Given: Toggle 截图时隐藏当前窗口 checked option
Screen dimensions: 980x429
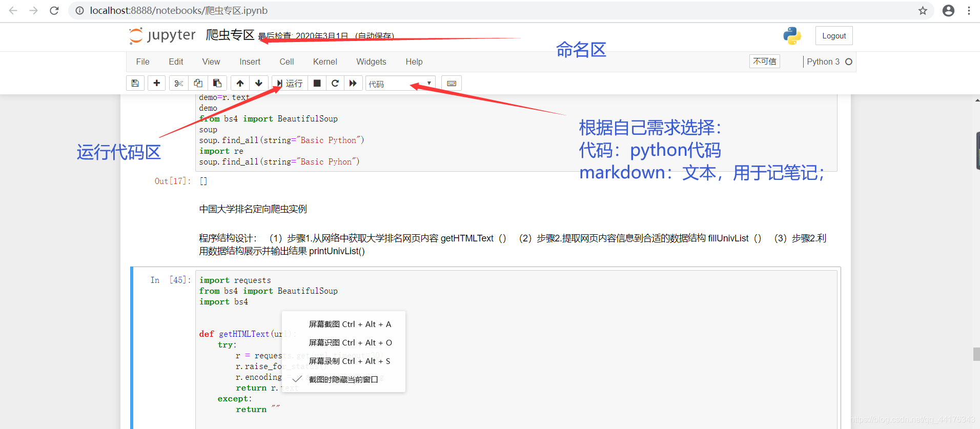Looking at the screenshot, I should point(344,379).
